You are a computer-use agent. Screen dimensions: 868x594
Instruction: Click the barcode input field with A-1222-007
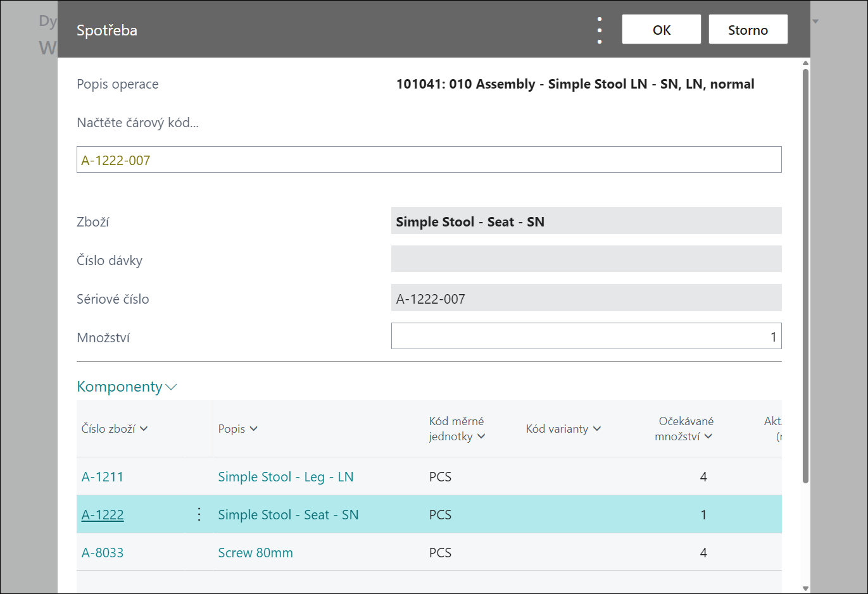[429, 160]
